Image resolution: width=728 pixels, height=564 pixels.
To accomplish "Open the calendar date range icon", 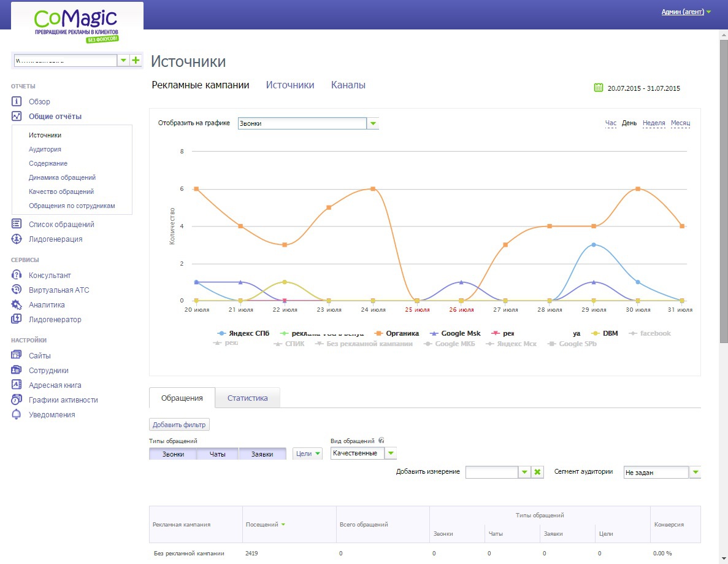I will pyautogui.click(x=599, y=88).
